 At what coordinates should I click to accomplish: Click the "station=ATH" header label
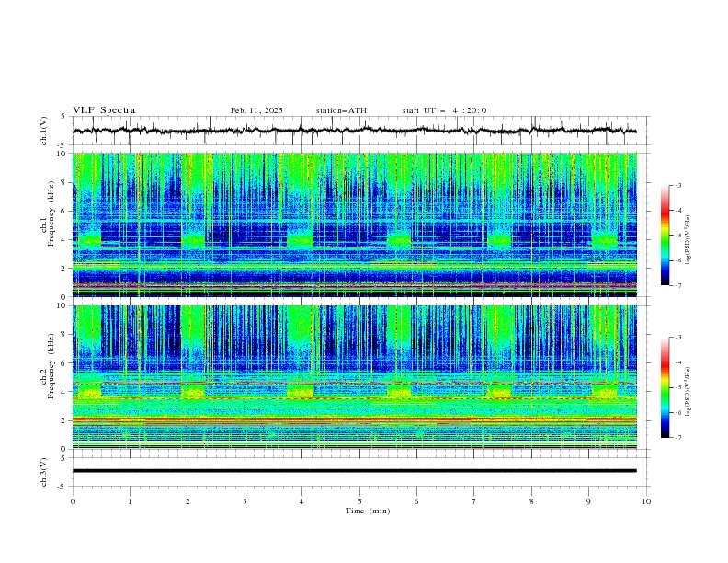pyautogui.click(x=341, y=110)
